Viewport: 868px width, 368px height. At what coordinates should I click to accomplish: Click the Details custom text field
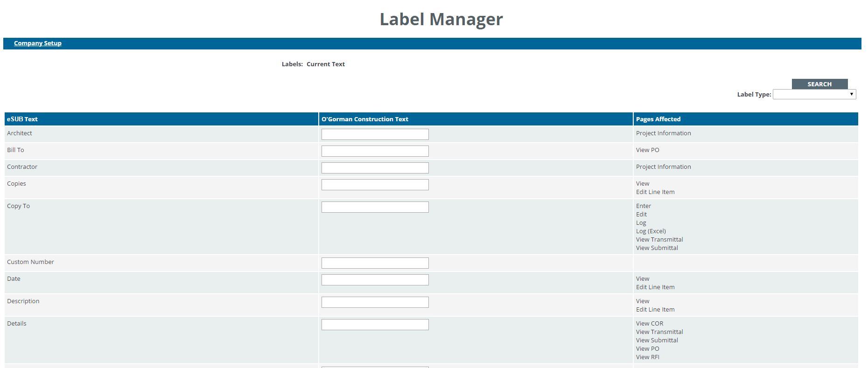[375, 325]
